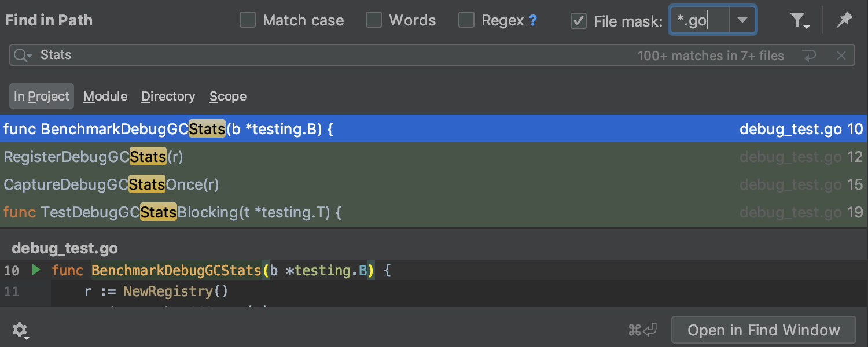The height and width of the screenshot is (347, 868).
Task: Run BenchmarkDebugGCStats via green gutter arrow
Action: (x=36, y=270)
